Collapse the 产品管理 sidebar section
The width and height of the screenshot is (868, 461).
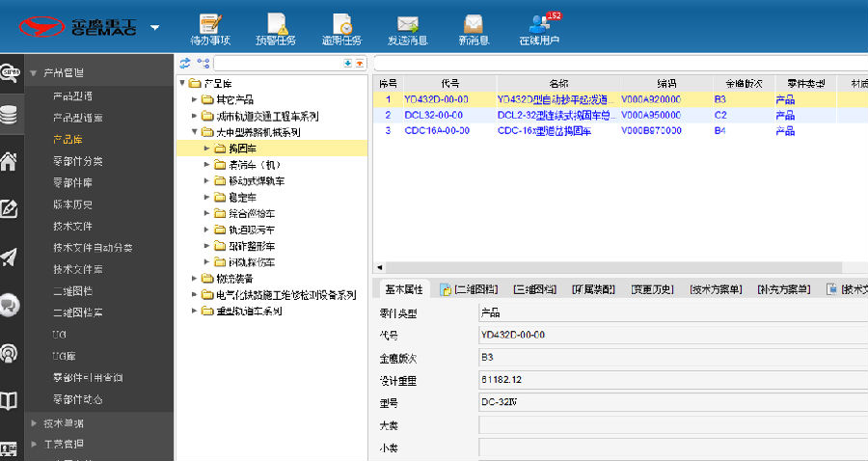coord(33,72)
